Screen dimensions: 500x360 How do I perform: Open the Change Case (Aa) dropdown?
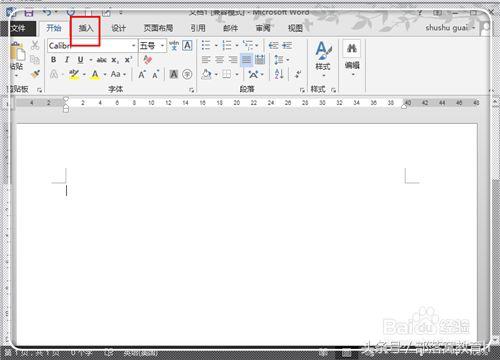pos(118,74)
